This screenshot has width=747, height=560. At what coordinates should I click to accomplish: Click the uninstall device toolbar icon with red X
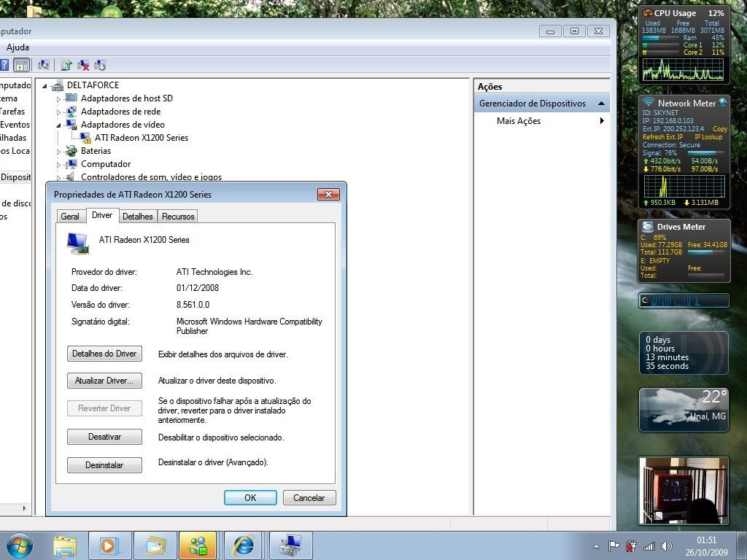(x=83, y=65)
